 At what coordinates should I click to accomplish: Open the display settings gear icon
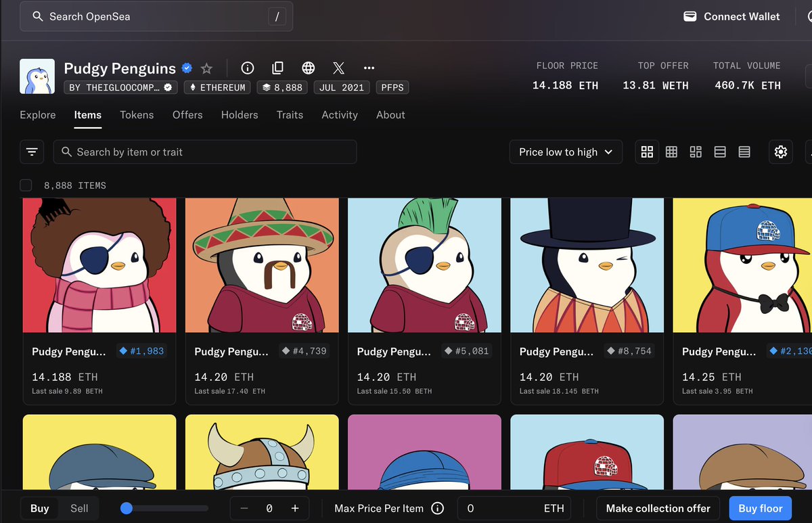coord(781,152)
